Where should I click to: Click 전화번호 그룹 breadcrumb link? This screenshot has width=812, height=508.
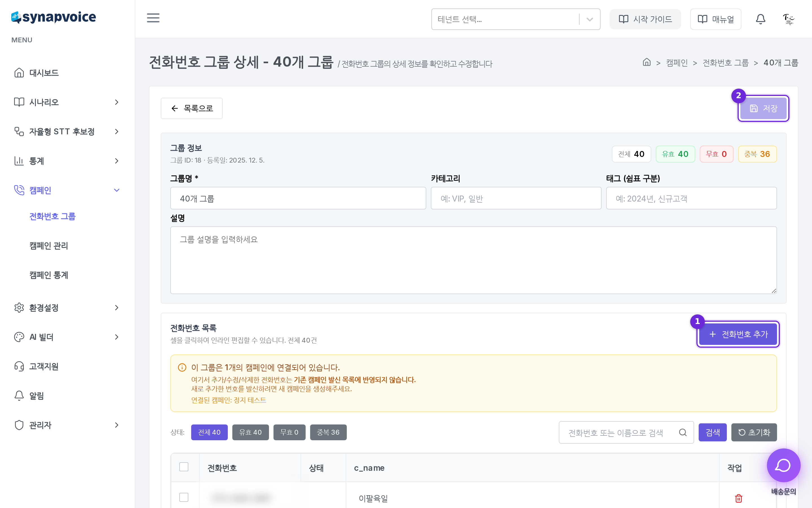coord(725,62)
